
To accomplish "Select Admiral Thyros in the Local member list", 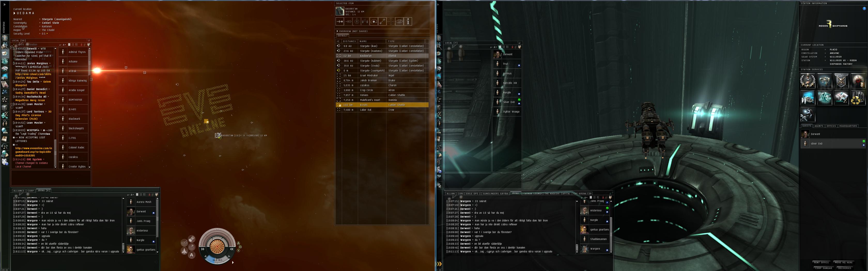I will pyautogui.click(x=73, y=52).
